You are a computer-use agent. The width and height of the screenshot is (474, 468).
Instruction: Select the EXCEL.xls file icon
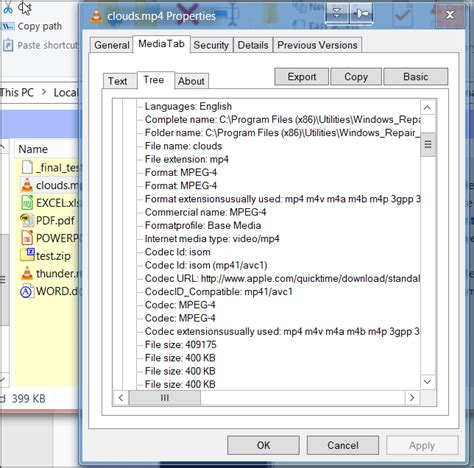coord(27,203)
